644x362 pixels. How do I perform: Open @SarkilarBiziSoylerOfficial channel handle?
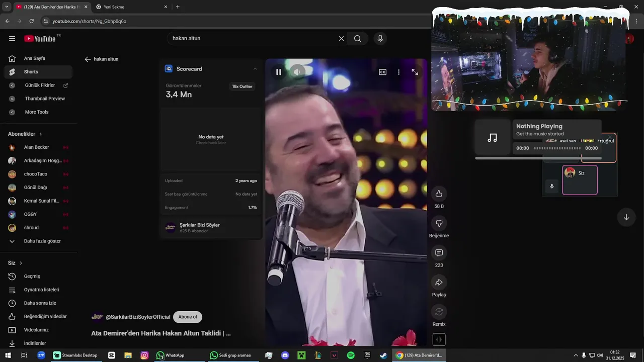(138, 317)
